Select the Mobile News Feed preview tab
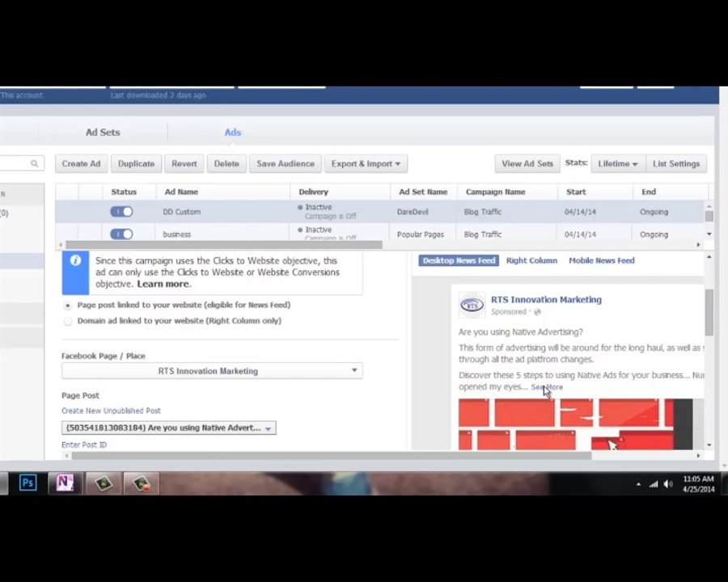Screen dimensions: 728x582 point(602,260)
